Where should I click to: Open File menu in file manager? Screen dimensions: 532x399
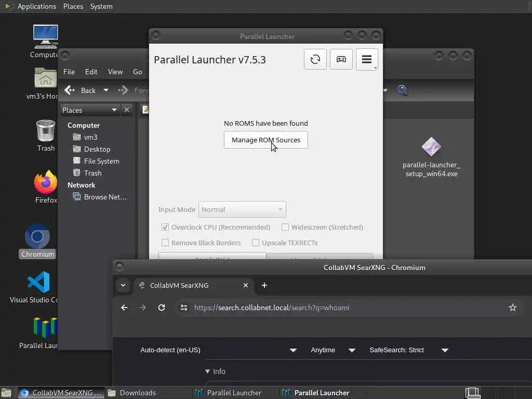point(69,72)
